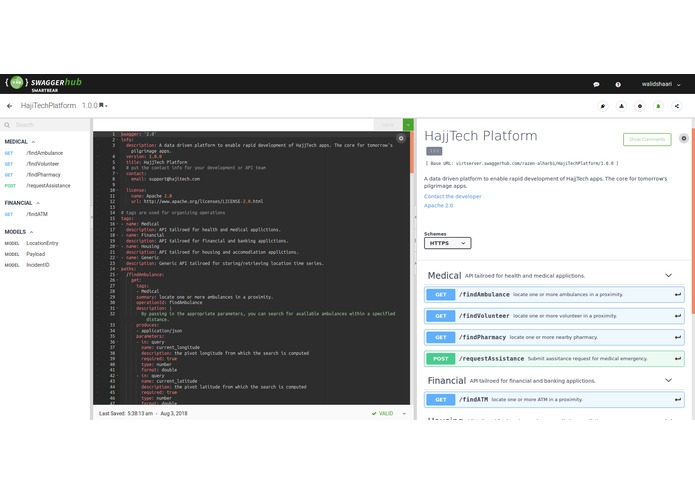Click jump-to-definition arrow for /findPharmacy

click(x=678, y=337)
